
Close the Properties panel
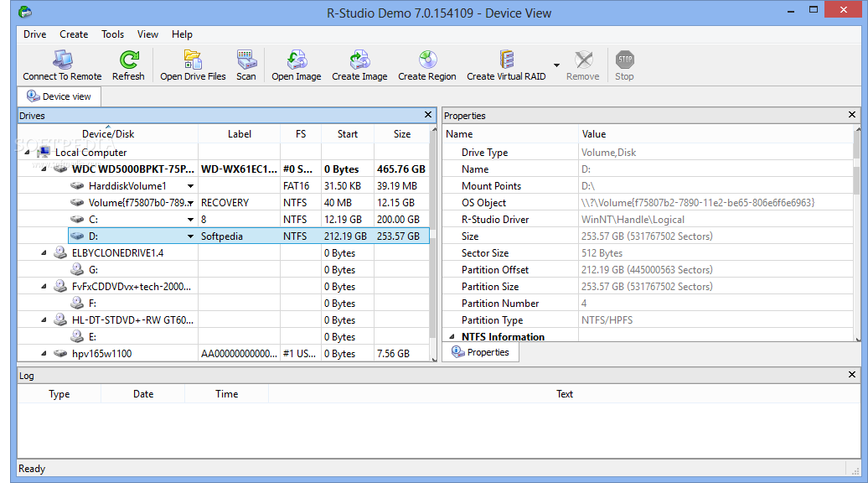[x=852, y=115]
